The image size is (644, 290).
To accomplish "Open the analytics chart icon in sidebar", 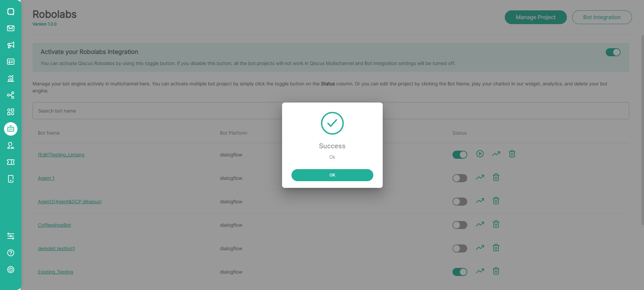I will point(11,78).
